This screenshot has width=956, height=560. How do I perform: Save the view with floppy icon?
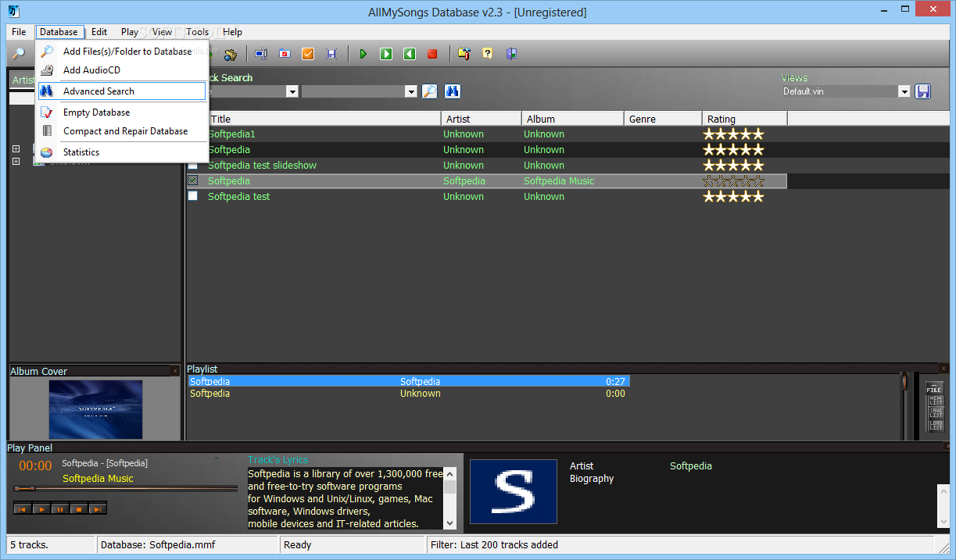tap(923, 91)
